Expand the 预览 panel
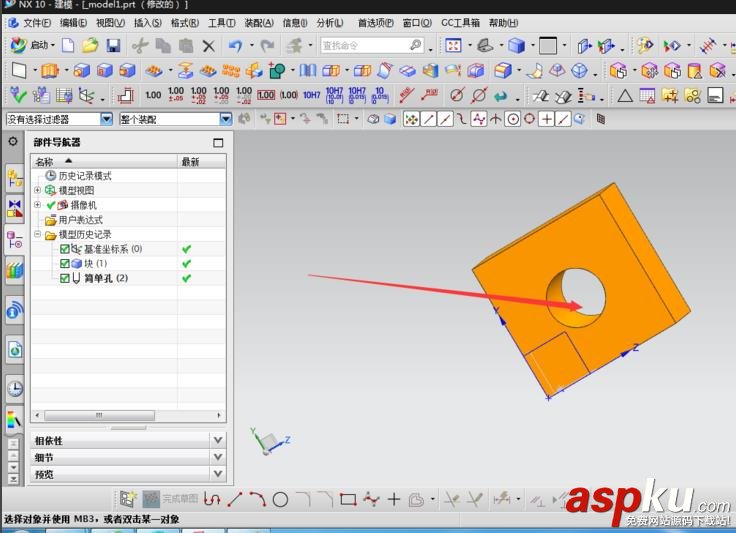The image size is (736, 533). 217,473
